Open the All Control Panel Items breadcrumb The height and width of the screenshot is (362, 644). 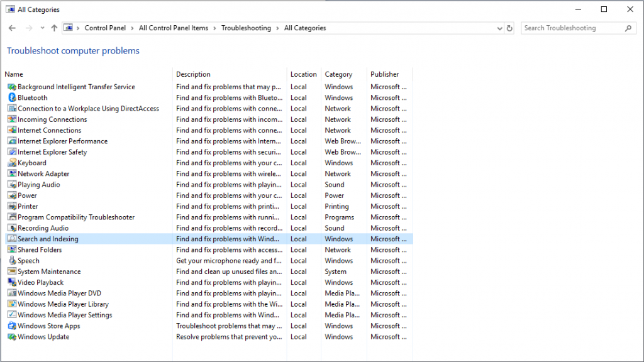pyautogui.click(x=174, y=28)
